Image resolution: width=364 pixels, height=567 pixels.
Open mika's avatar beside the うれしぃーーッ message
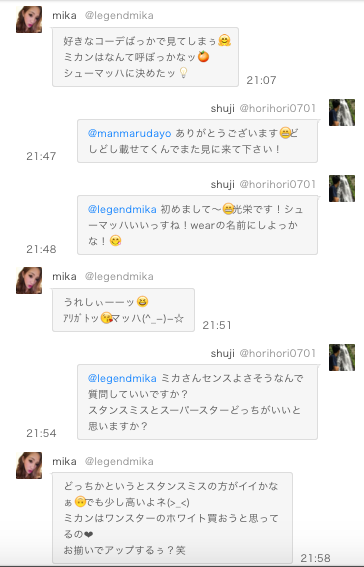pos(29,281)
